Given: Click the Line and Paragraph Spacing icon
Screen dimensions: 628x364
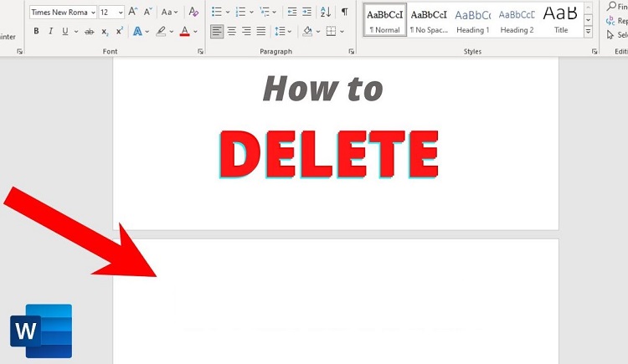Looking at the screenshot, I should (280, 31).
